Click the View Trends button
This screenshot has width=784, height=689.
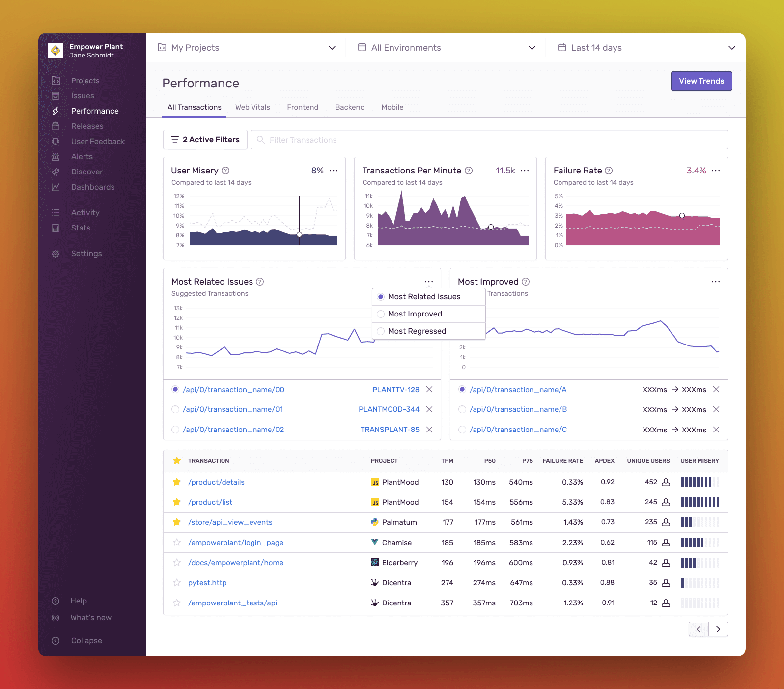[x=701, y=81]
